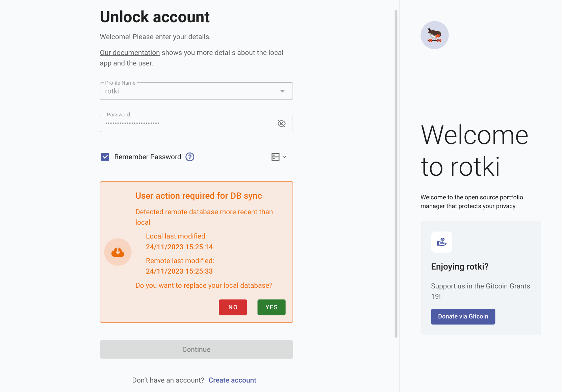Click NO to keep local database

pos(233,307)
